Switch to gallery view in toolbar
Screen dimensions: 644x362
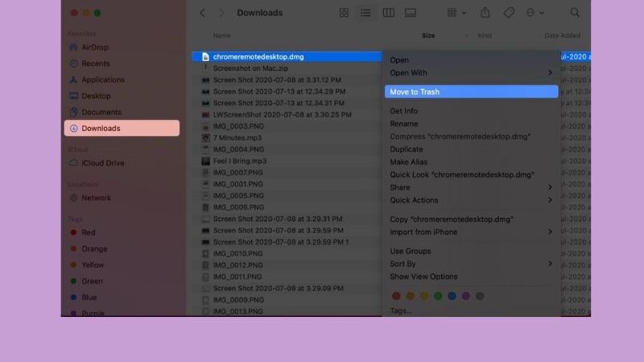[x=410, y=13]
